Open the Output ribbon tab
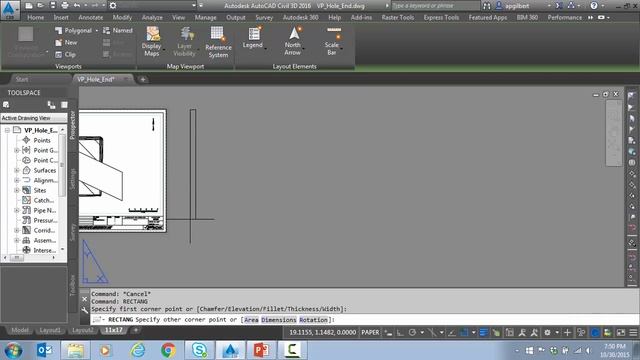The height and width of the screenshot is (360, 640). [236, 18]
